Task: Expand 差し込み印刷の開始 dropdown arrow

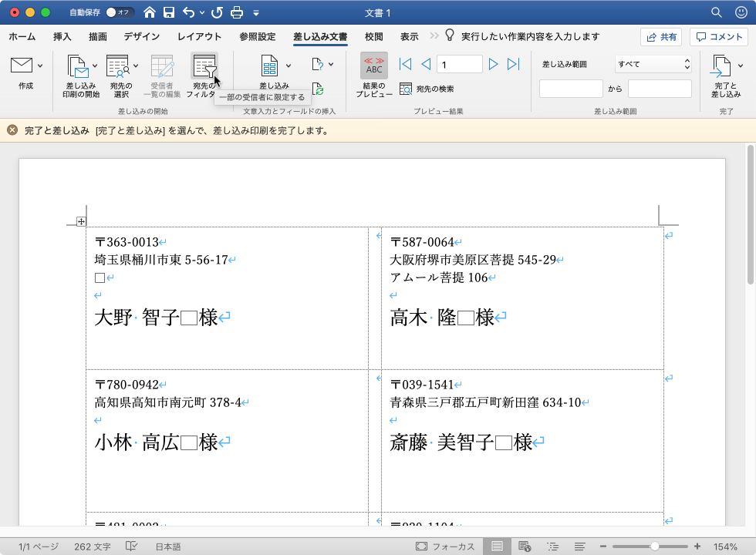Action: pyautogui.click(x=95, y=66)
